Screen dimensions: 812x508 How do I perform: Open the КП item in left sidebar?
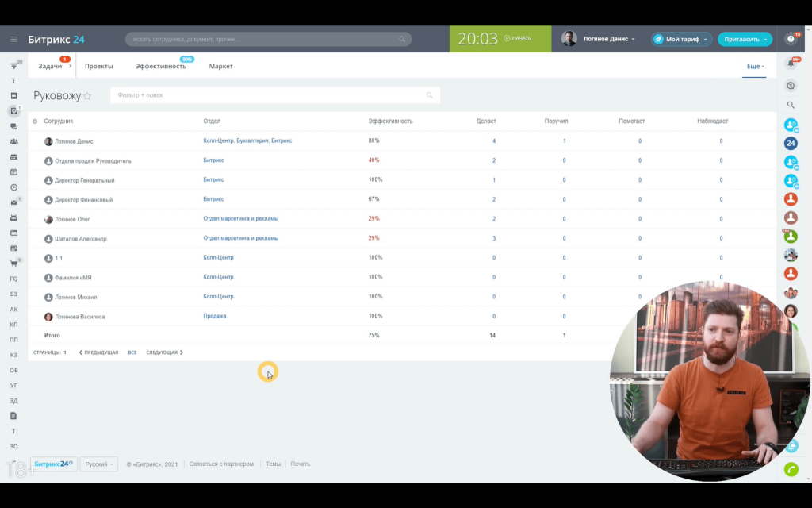14,325
